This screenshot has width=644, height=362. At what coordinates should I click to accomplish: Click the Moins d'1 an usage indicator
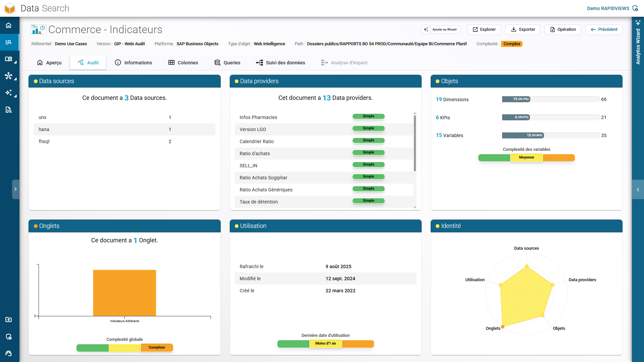click(x=325, y=344)
